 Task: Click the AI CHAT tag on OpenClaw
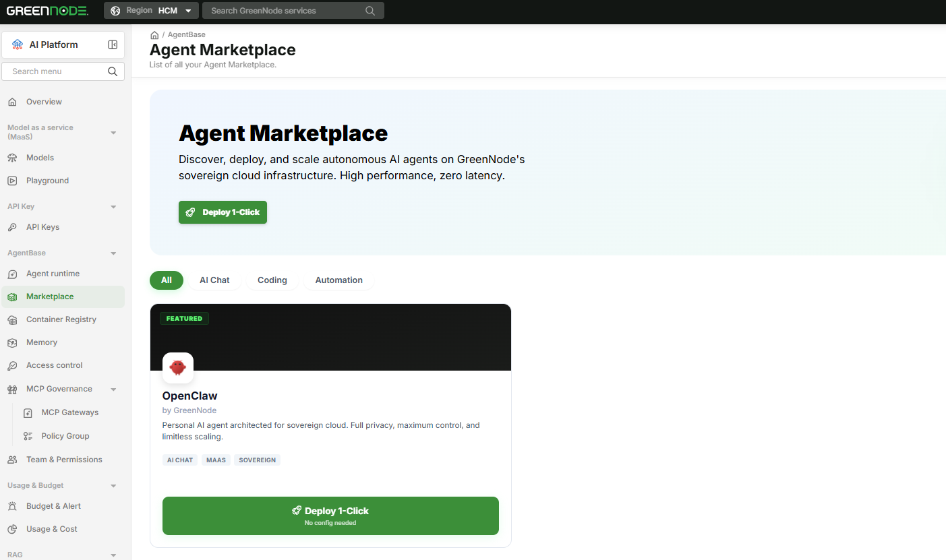tap(180, 460)
